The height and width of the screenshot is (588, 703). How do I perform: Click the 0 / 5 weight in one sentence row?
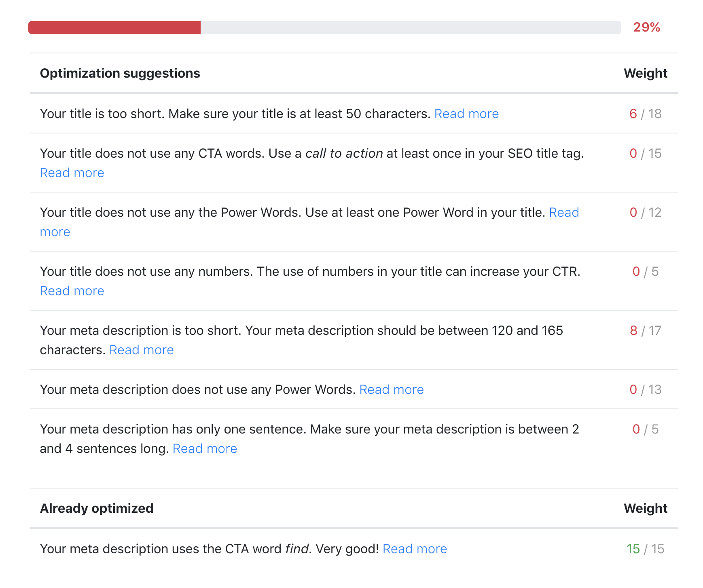coord(646,429)
